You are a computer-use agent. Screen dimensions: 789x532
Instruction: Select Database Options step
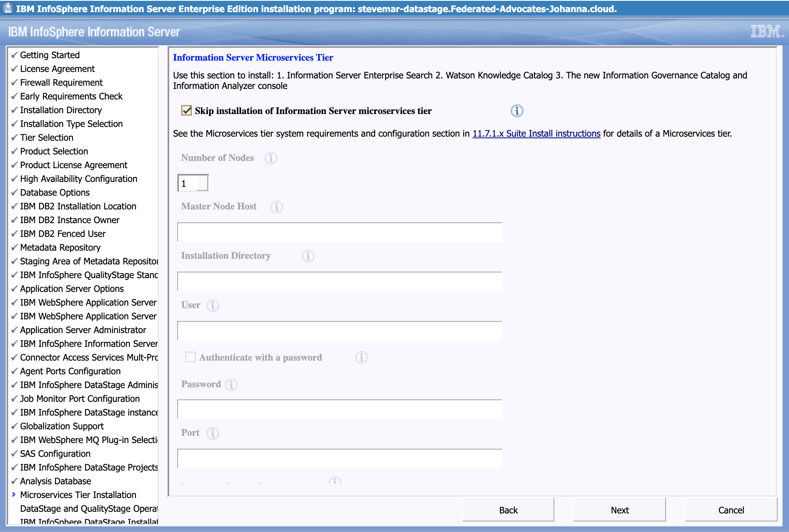(x=55, y=192)
